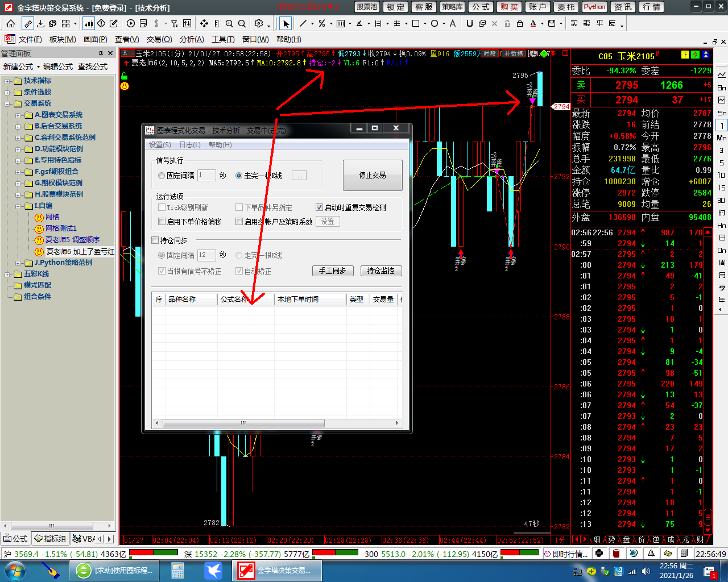This screenshot has height=582, width=728.
Task: Select the text annotation A tool
Action: tap(453, 23)
